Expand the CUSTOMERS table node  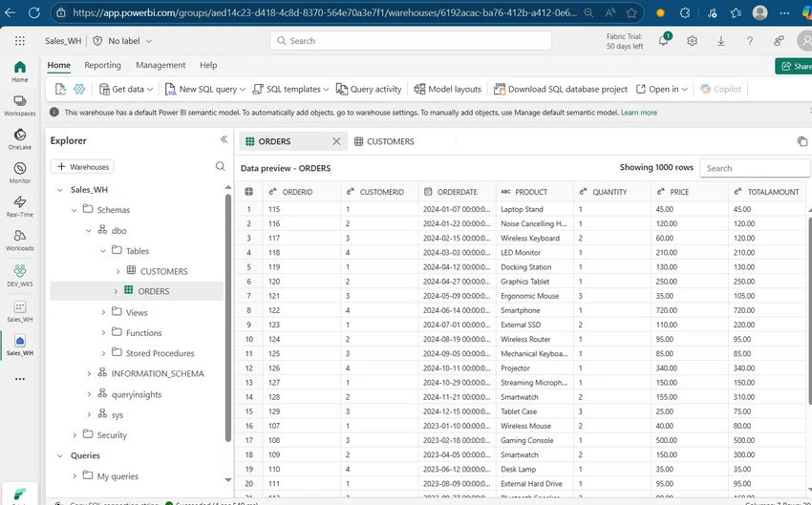click(x=118, y=271)
